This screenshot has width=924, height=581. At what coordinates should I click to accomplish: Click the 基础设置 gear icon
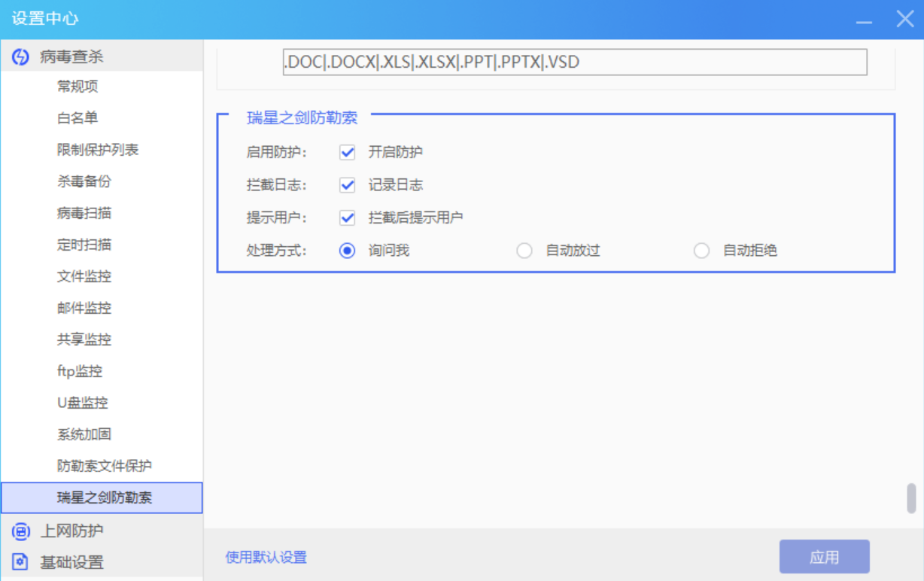[20, 562]
